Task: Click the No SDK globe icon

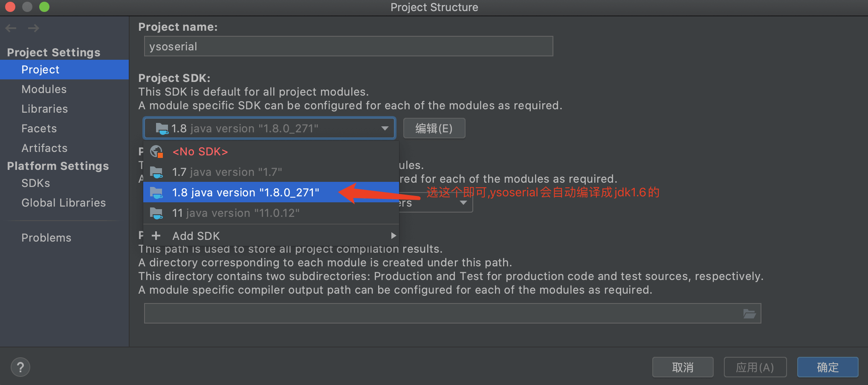Action: [156, 152]
